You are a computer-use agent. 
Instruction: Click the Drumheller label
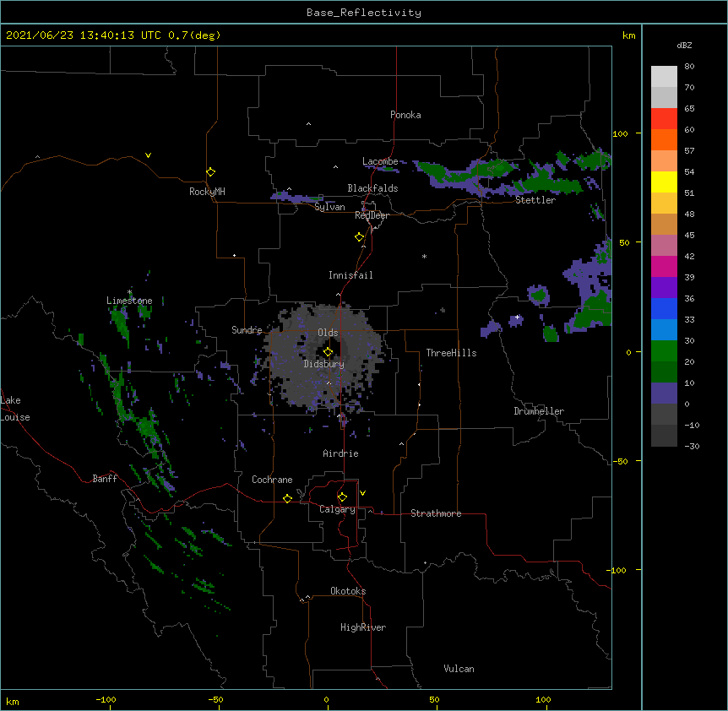pyautogui.click(x=539, y=411)
